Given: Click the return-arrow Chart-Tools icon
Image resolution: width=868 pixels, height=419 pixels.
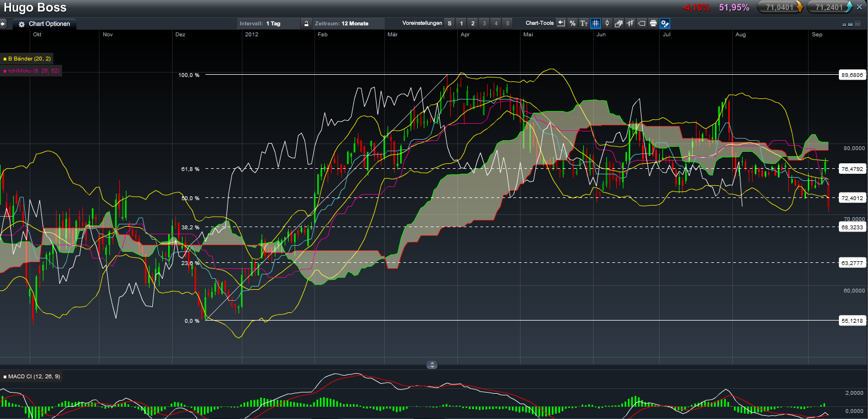Looking at the screenshot, I should (561, 23).
